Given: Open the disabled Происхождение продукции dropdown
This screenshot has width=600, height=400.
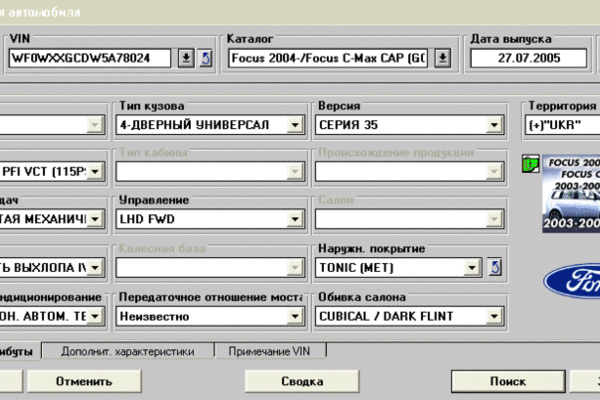Looking at the screenshot, I should 494,171.
